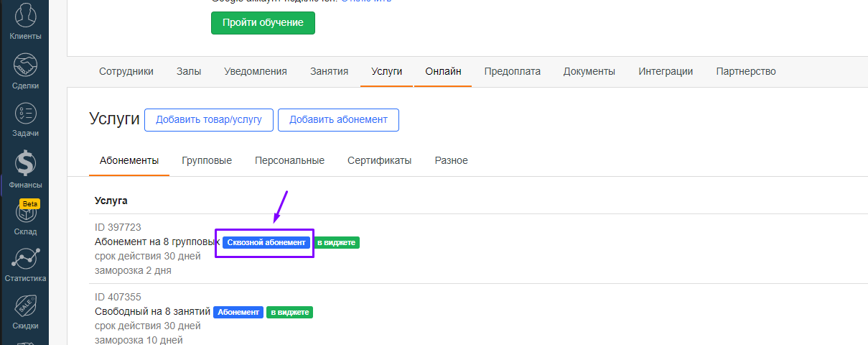Select the Групповые services subtab
Viewport: 868px width, 345px height.
click(x=207, y=160)
